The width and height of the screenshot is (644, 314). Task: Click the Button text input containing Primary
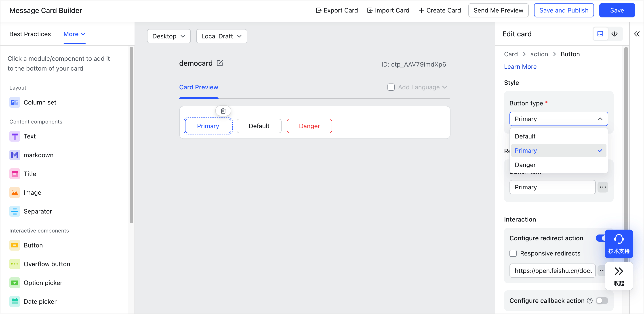point(552,187)
